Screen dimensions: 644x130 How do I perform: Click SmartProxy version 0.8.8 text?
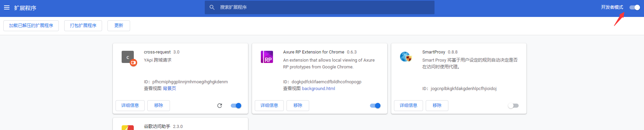453,52
